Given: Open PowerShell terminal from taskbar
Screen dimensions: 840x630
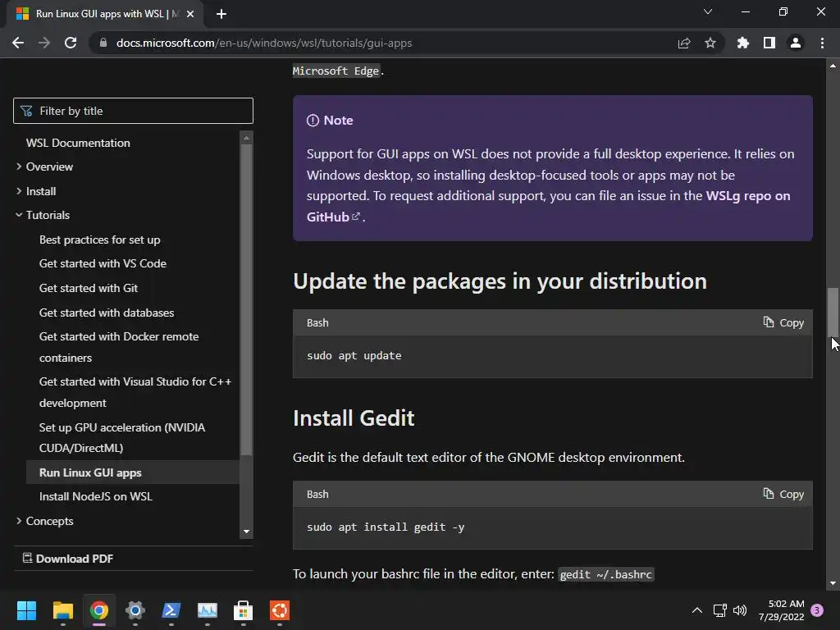Looking at the screenshot, I should click(171, 610).
